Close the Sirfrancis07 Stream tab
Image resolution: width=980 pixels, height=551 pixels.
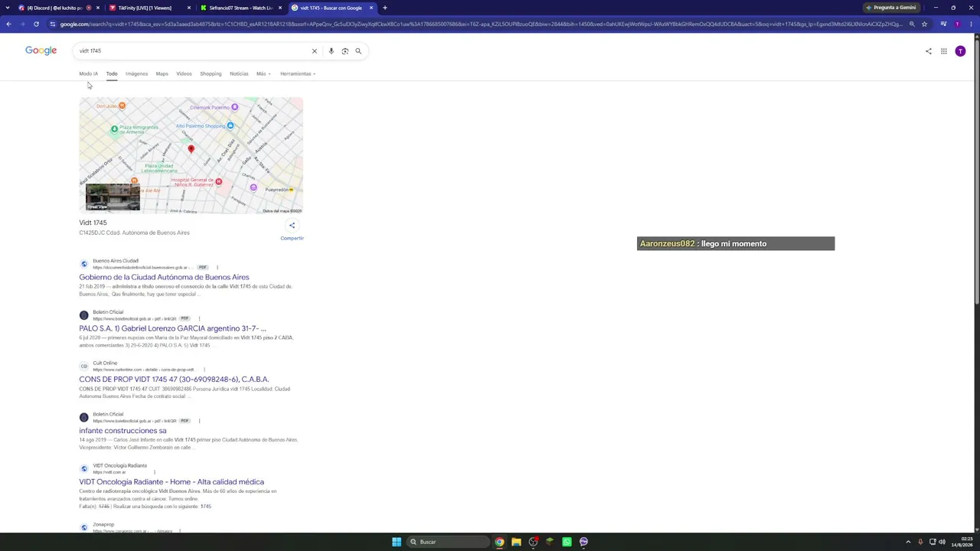280,8
